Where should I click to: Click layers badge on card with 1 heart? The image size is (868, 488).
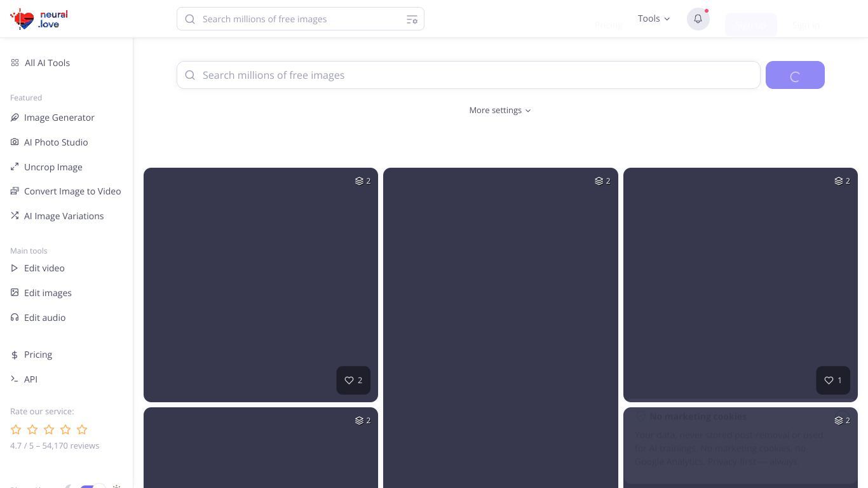pos(843,181)
